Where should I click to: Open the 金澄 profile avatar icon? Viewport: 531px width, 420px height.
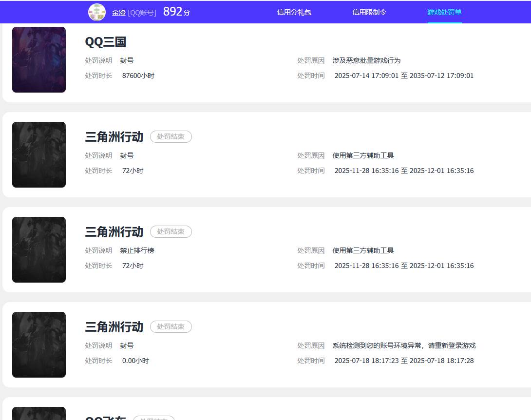pos(96,12)
